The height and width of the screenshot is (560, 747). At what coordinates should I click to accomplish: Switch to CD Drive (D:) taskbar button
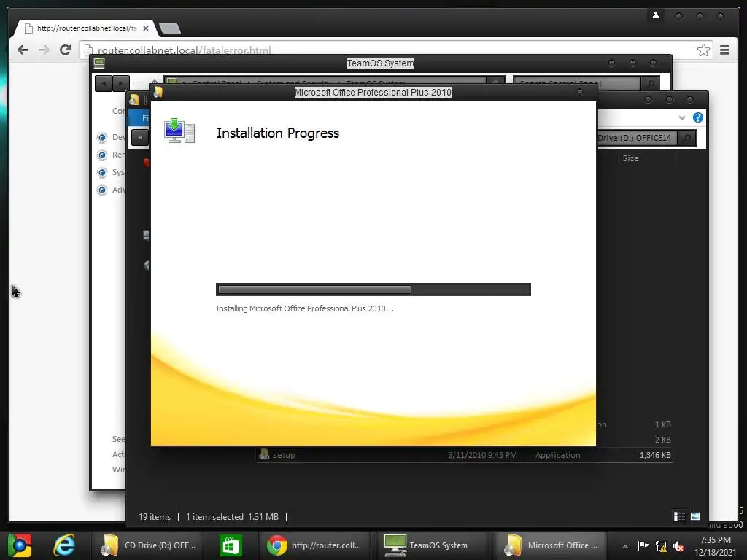150,545
